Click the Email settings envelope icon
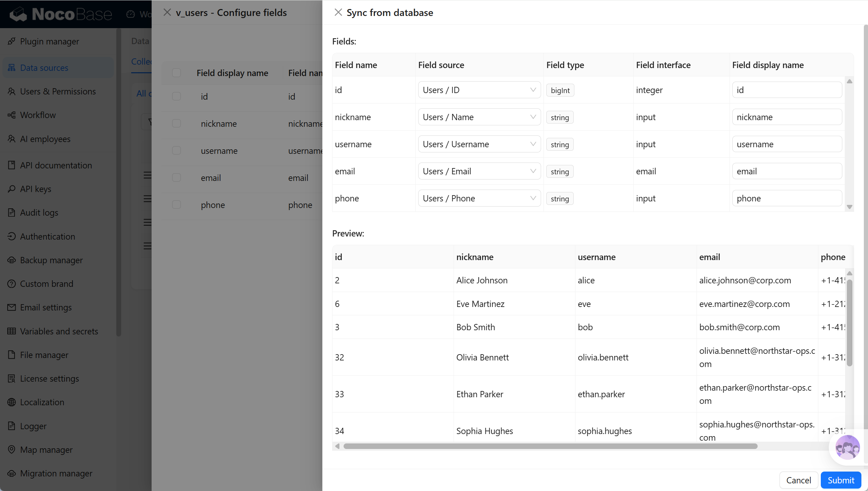 click(x=11, y=307)
